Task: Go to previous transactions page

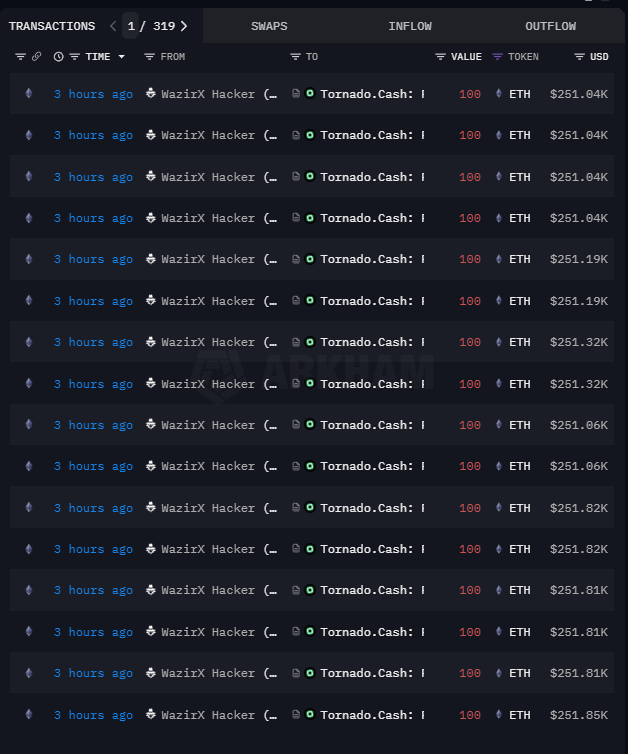Action: coord(113,26)
